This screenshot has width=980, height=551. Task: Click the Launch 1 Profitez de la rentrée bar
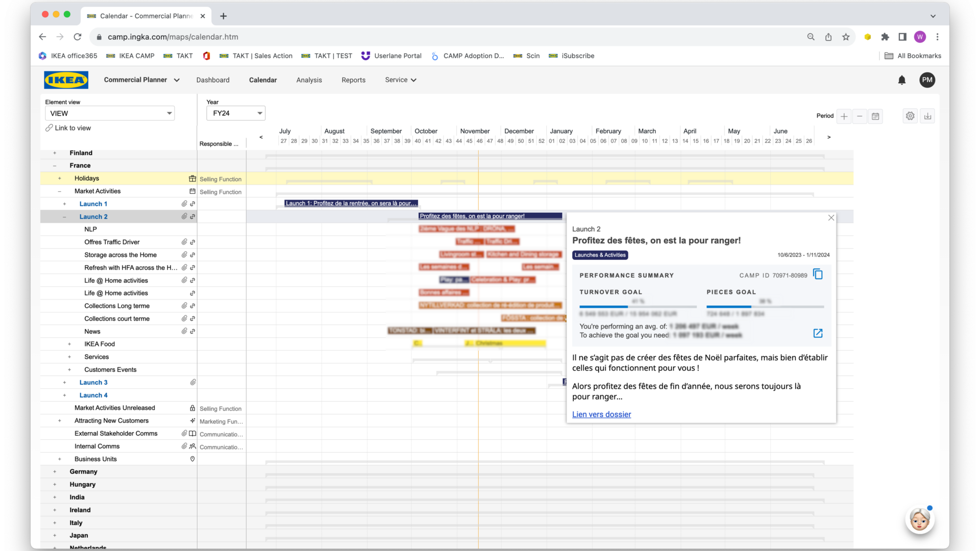351,204
